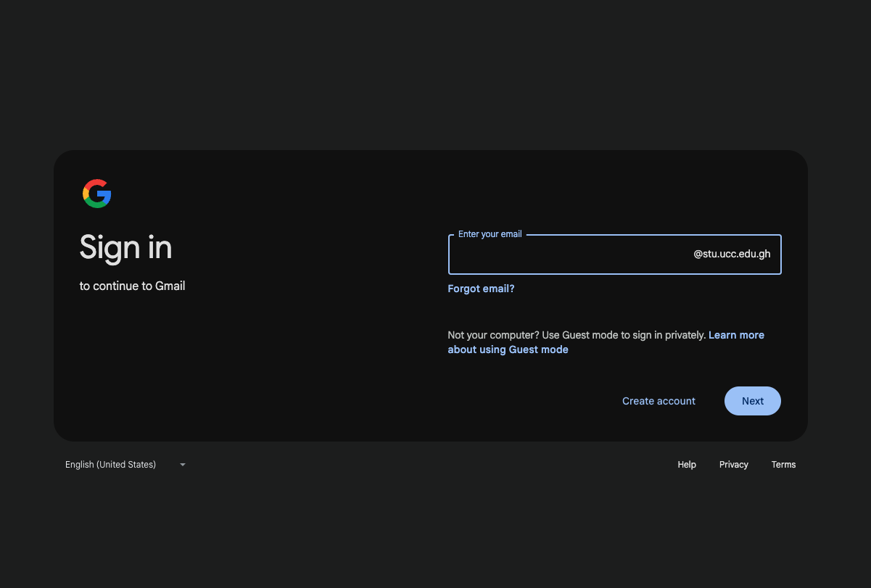Click the Sign in heading text

(125, 248)
